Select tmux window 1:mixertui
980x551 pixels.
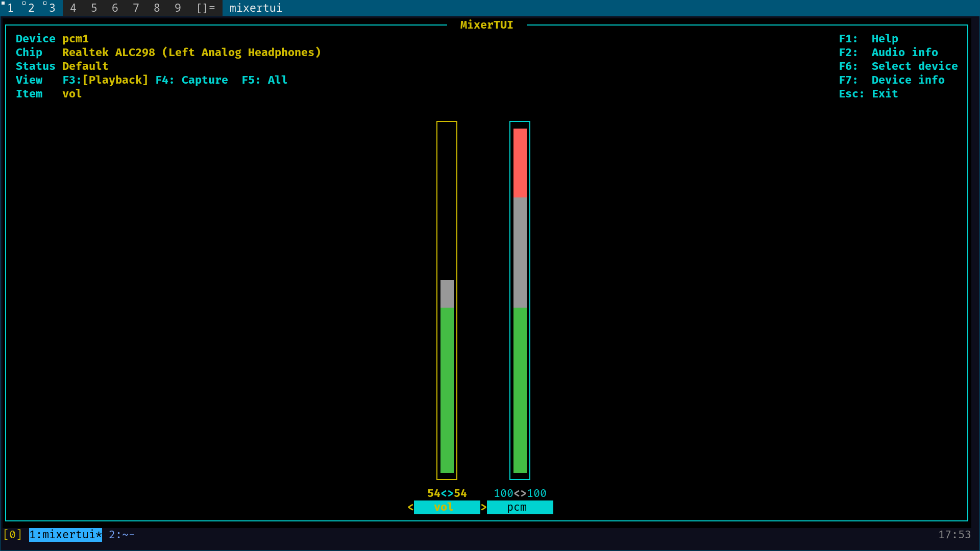pyautogui.click(x=65, y=535)
